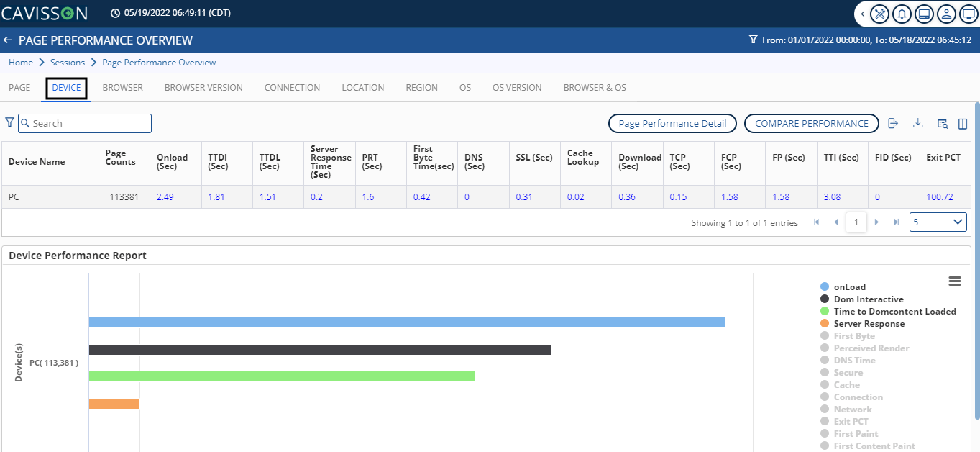Show the First Byte series in legend
The image size is (980, 452).
point(847,336)
